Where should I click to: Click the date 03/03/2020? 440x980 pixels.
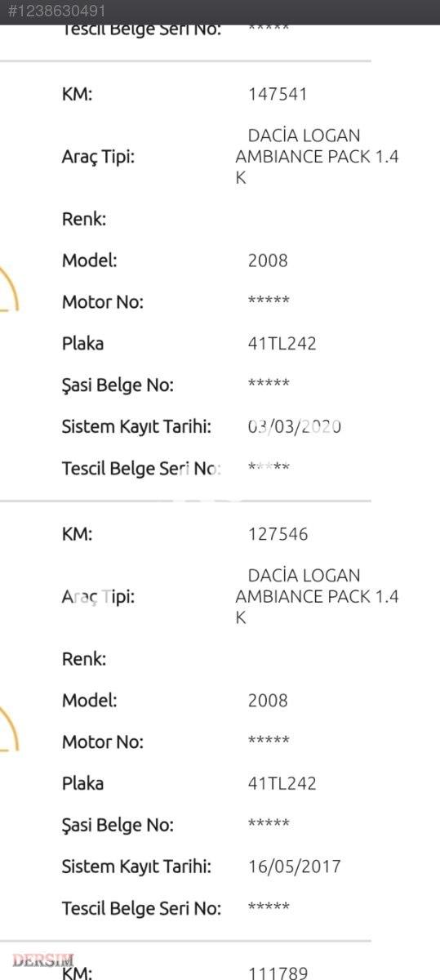(295, 426)
